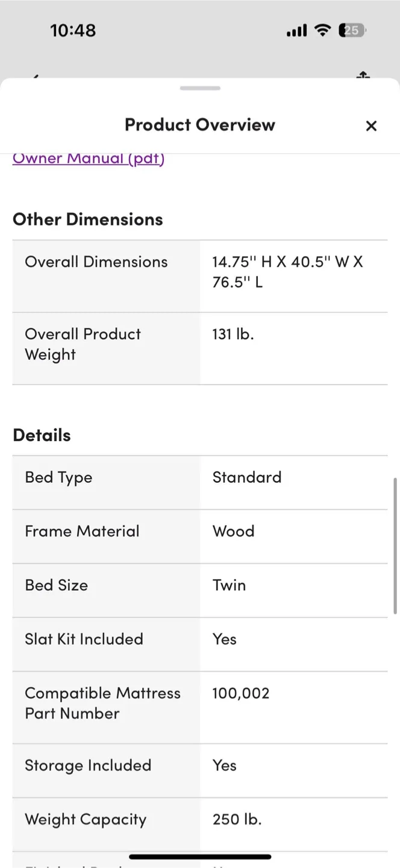Tap the Compatible Mattress Part Number value
The height and width of the screenshot is (868, 400).
coord(241,693)
